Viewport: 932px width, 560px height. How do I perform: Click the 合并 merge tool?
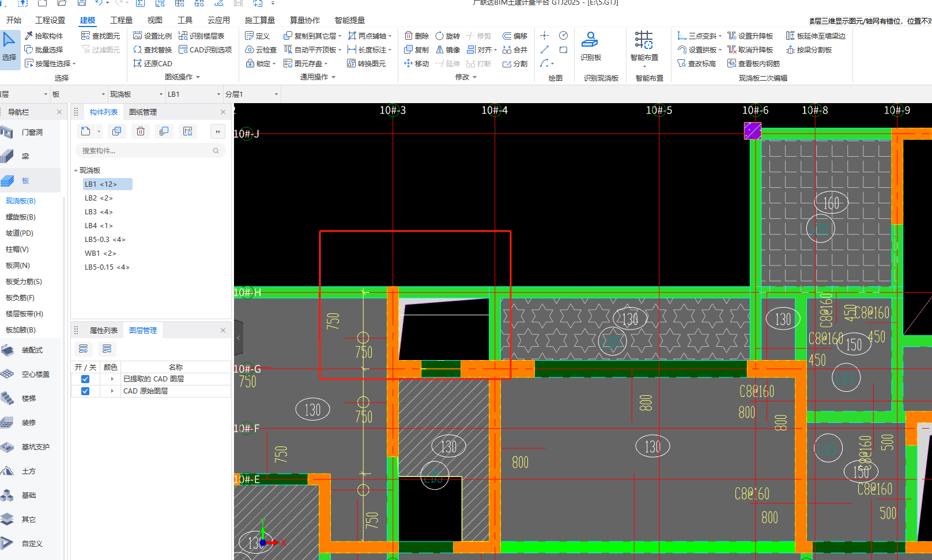pos(515,50)
